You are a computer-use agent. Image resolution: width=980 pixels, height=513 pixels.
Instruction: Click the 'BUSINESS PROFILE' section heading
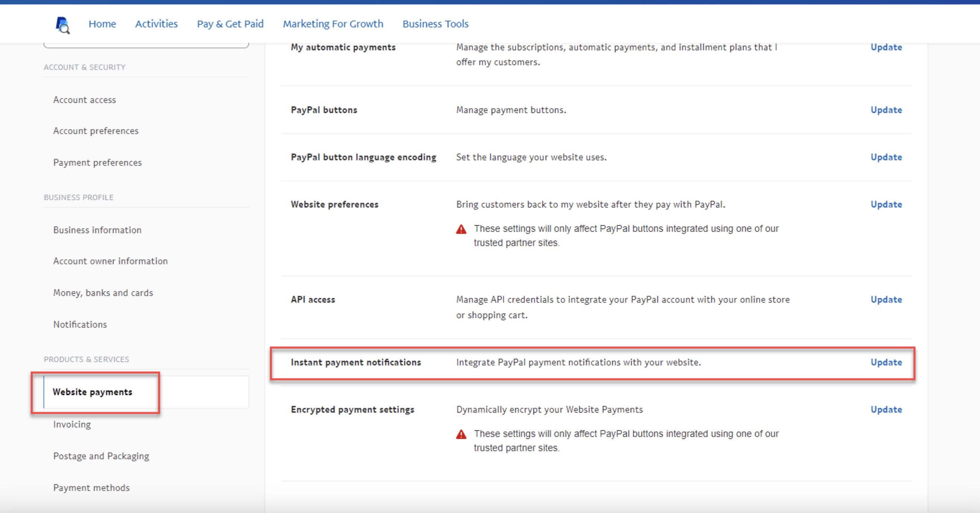coord(79,198)
